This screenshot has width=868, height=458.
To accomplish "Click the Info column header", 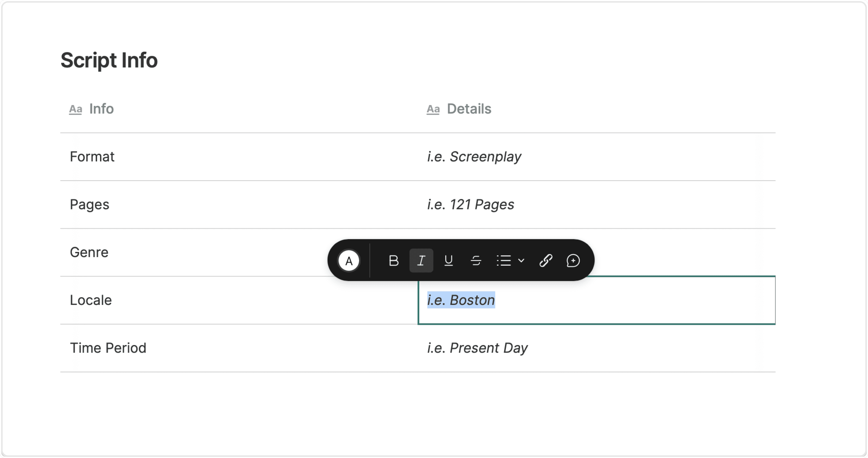I will coord(101,109).
